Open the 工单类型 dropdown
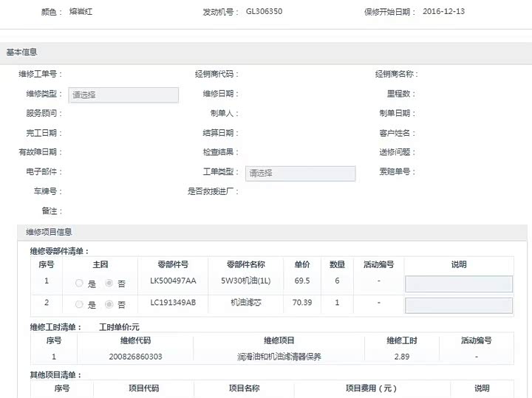The width and height of the screenshot is (532, 398). click(x=300, y=173)
